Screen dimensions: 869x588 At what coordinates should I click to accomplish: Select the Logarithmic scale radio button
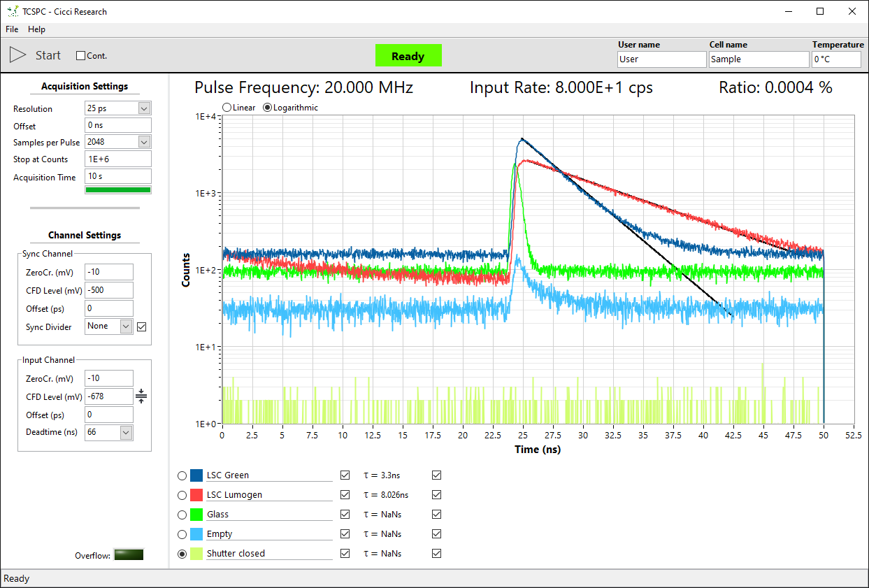(267, 108)
